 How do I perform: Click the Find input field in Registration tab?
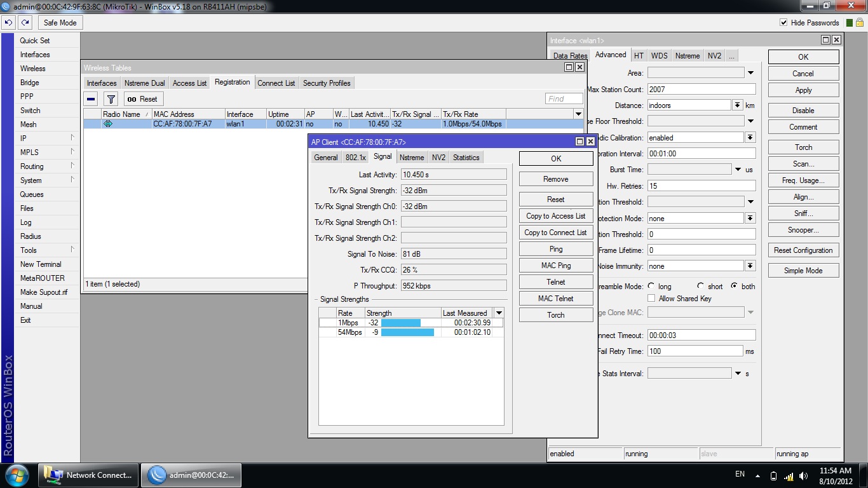tap(564, 98)
